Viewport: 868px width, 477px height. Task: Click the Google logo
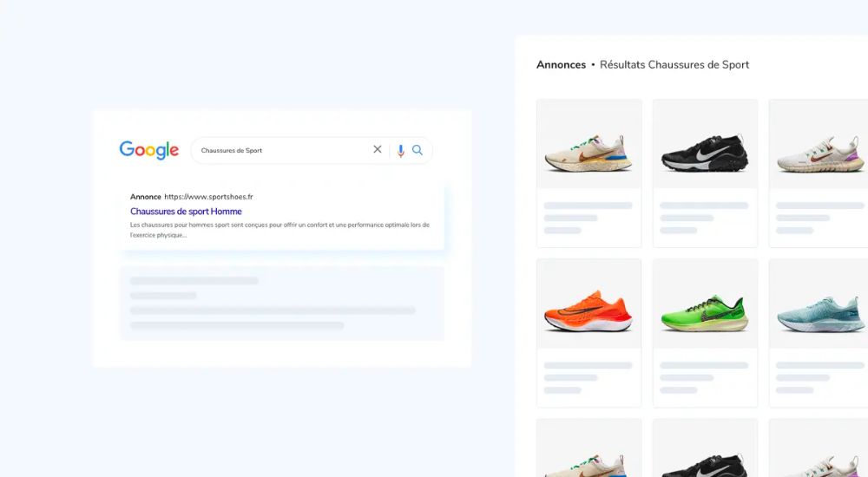point(149,150)
